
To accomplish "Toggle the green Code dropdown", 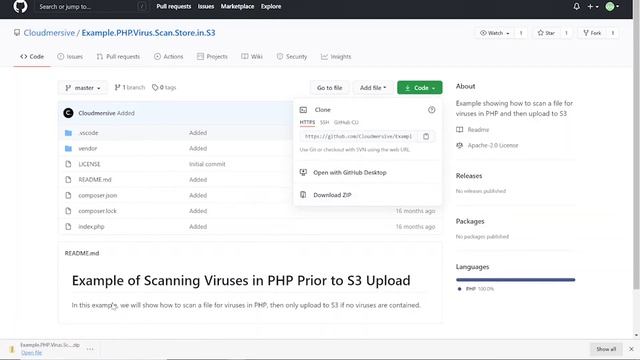I will 420,88.
